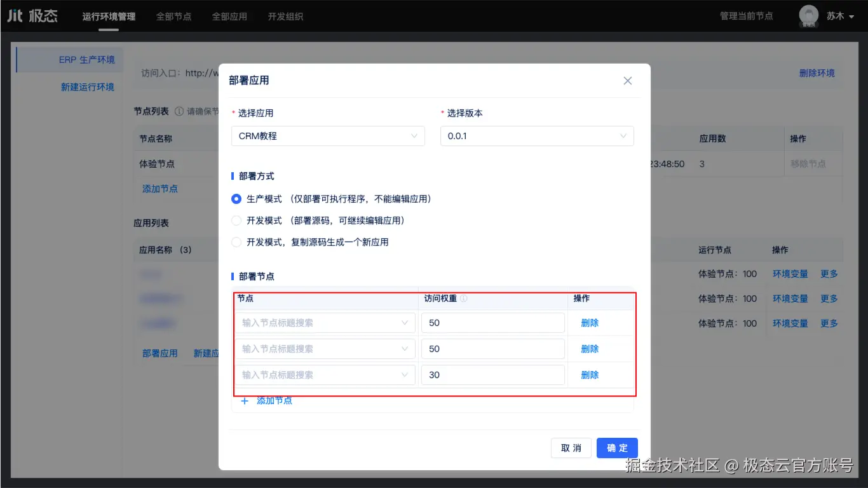Open the 选择版本 dropdown showing 0.0.1
Screen dimensions: 868x488
click(x=537, y=136)
